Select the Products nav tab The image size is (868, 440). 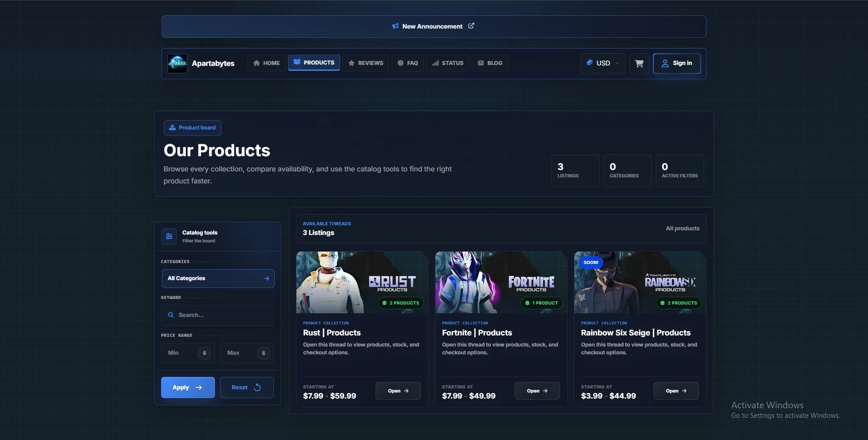(314, 63)
